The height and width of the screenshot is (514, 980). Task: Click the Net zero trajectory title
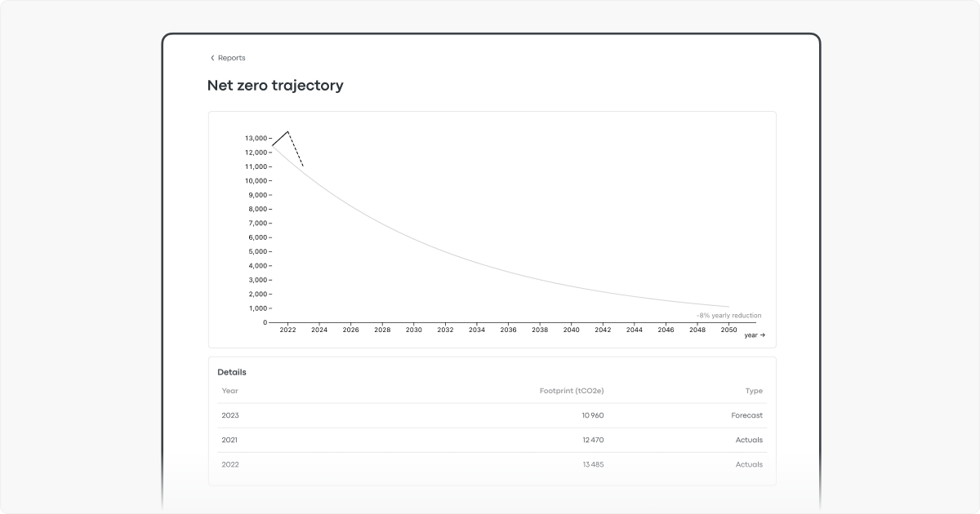pyautogui.click(x=277, y=85)
